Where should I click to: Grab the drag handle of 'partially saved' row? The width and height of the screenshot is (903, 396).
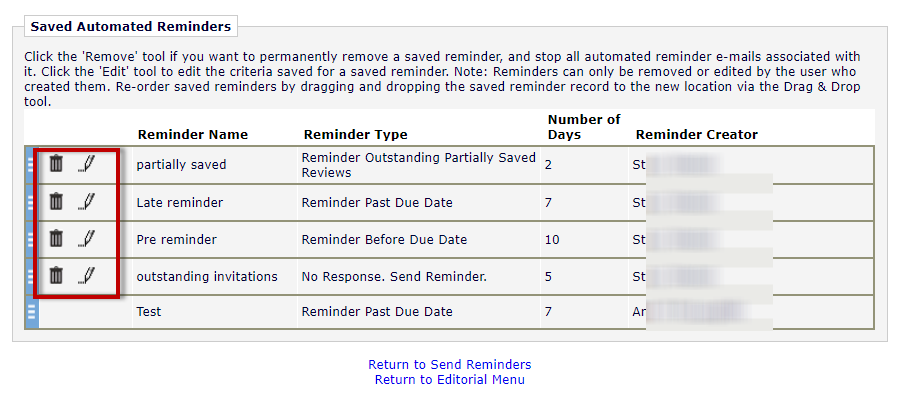(32, 165)
